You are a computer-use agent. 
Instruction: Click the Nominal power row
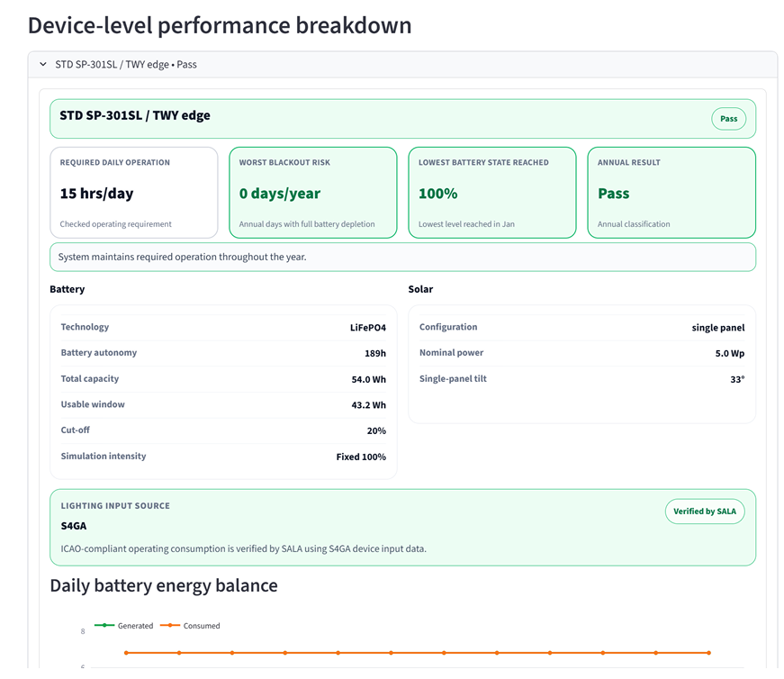point(581,353)
